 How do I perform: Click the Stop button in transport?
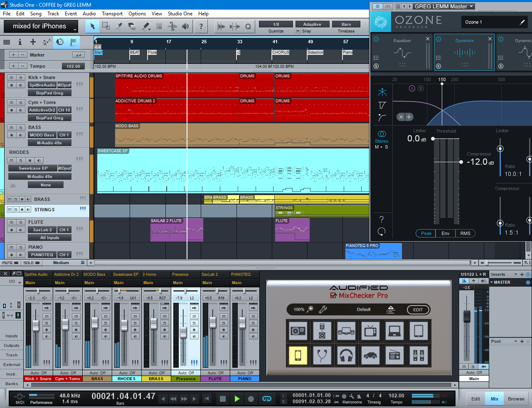coord(223,399)
